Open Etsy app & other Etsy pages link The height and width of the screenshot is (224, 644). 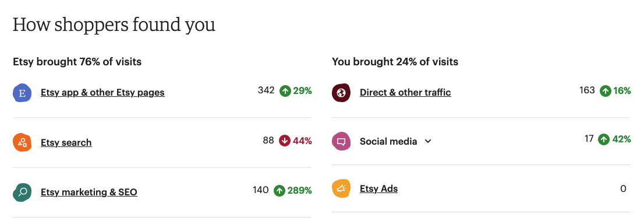pos(102,93)
